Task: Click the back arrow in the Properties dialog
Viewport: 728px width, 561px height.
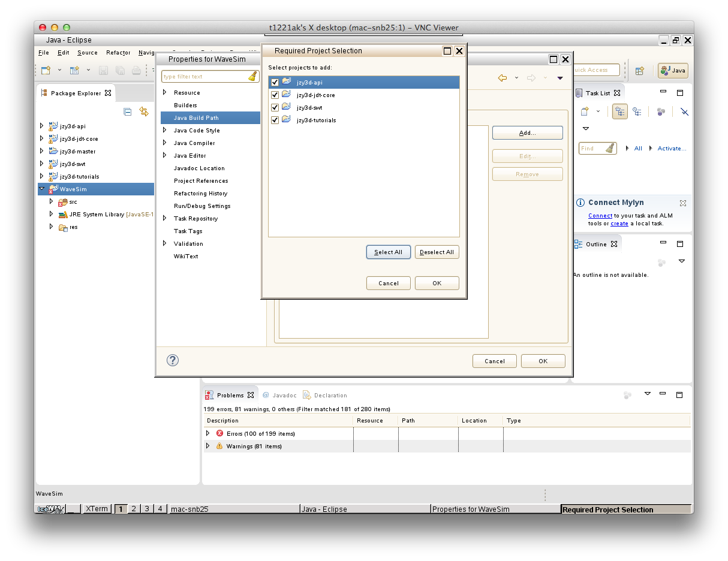Action: coord(503,78)
